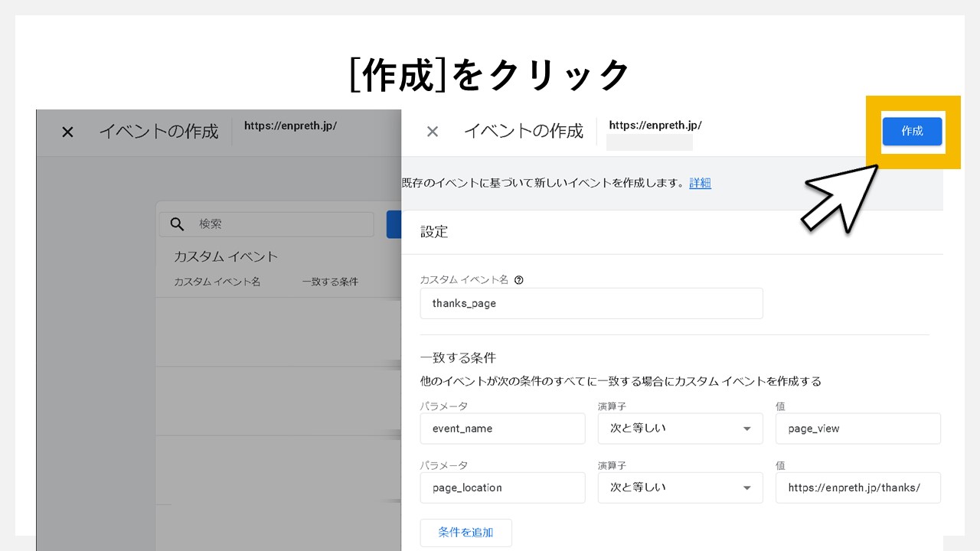Open the 詳細 help link
This screenshot has width=980, height=551.
pos(700,183)
